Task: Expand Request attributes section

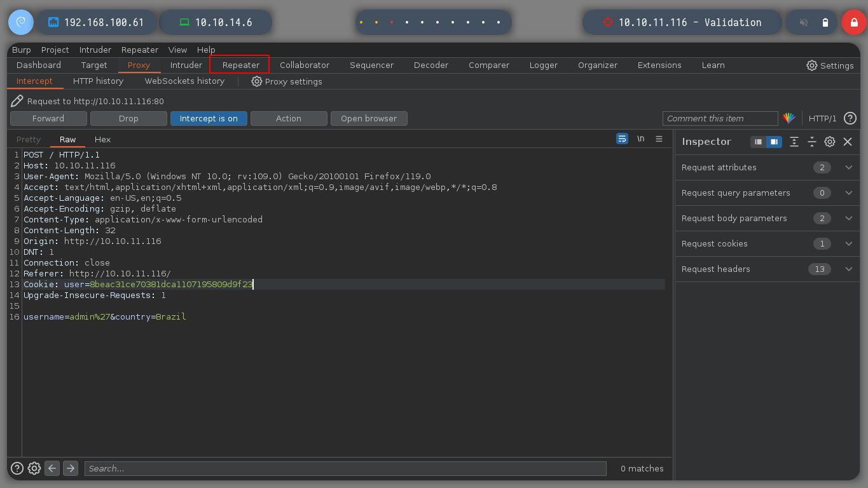Action: coord(767,168)
